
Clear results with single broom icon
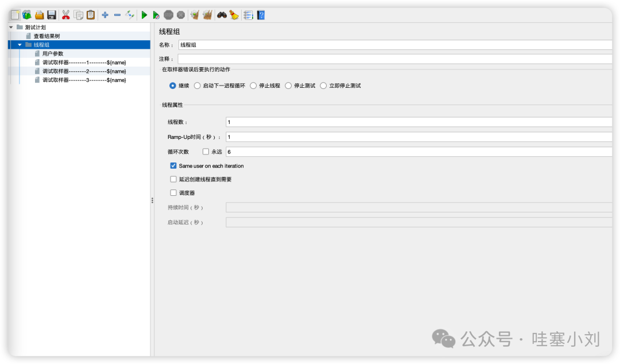tap(195, 15)
